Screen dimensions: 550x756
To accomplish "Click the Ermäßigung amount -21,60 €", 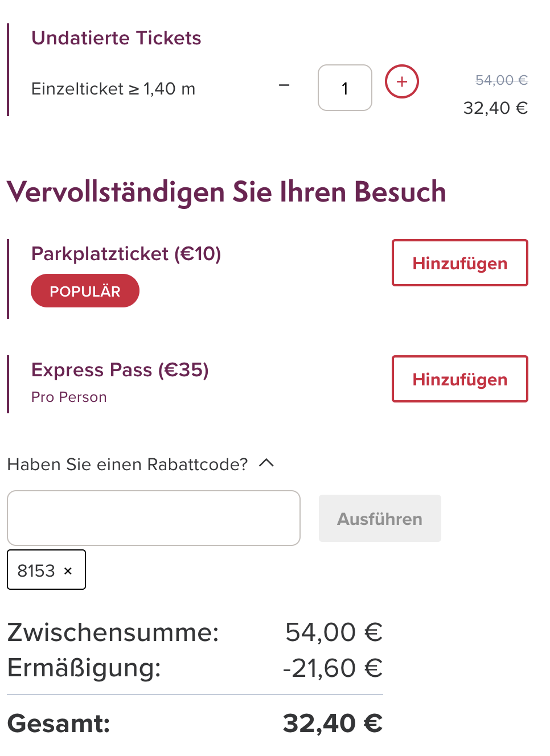I will [x=333, y=668].
